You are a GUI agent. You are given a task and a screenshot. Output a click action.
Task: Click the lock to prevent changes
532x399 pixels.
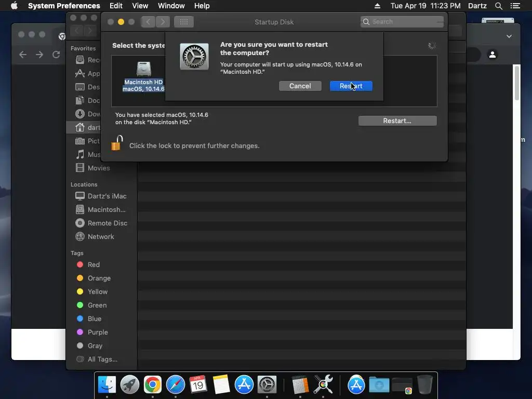[117, 143]
